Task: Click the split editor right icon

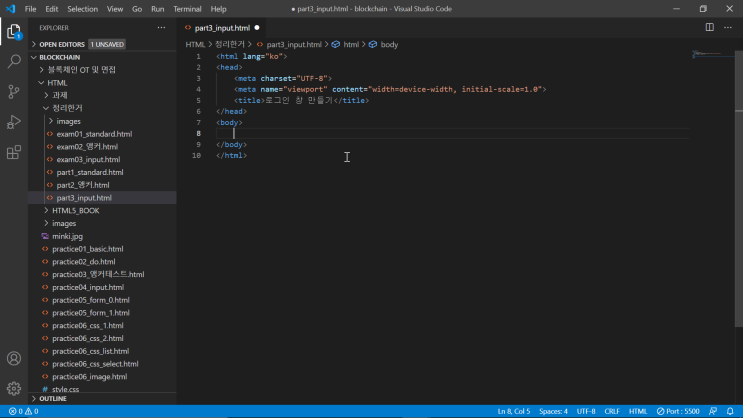Action: (x=709, y=27)
